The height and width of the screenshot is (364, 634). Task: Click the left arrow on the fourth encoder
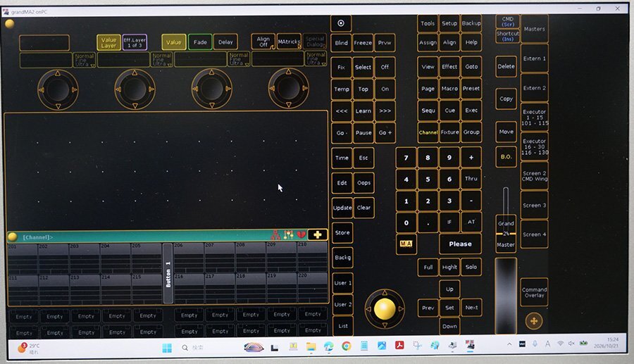pos(272,88)
